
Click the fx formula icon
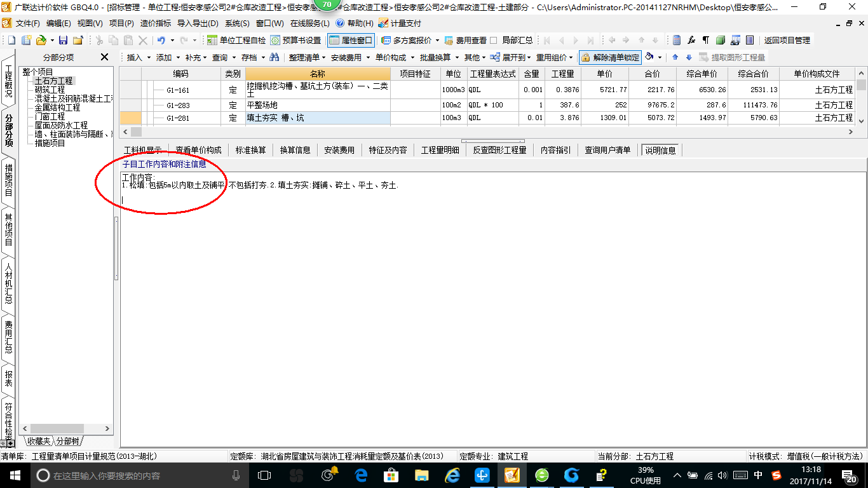[x=691, y=40]
